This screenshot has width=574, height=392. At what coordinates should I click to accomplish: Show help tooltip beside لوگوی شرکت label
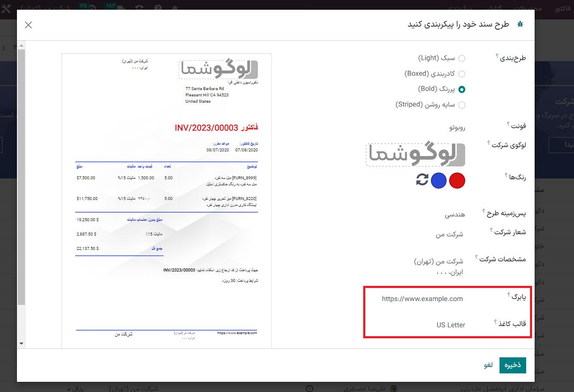point(488,143)
